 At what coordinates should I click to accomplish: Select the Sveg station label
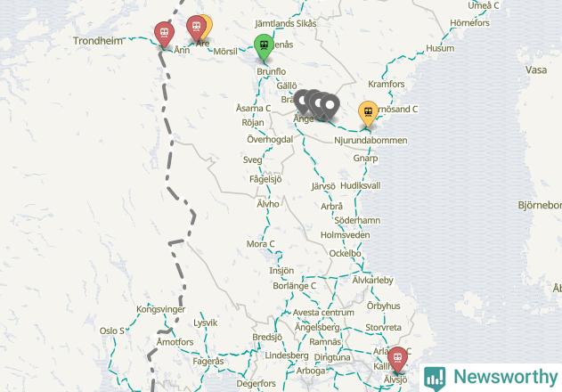tap(252, 159)
